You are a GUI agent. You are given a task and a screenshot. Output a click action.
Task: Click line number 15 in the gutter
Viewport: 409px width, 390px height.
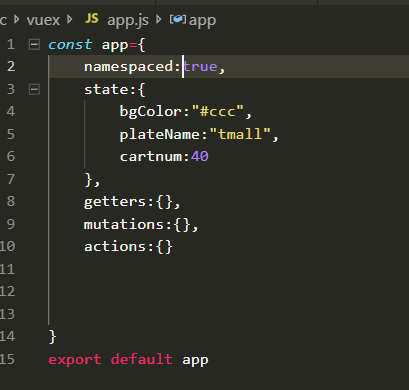click(7, 359)
